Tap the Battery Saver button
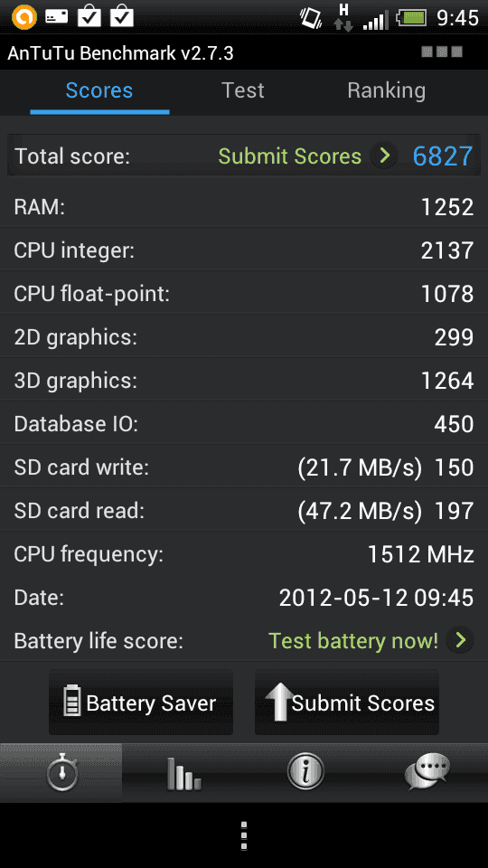The image size is (488, 868). 141,703
